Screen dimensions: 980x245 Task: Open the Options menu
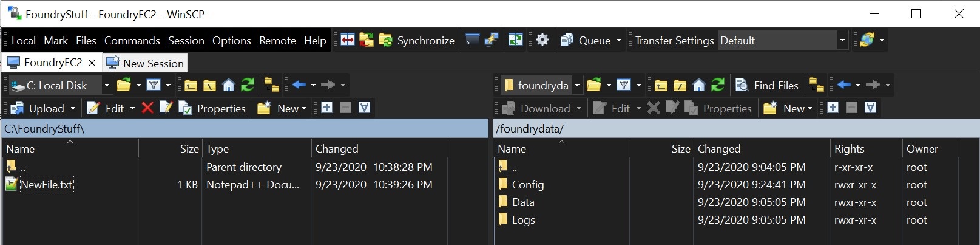coord(231,41)
